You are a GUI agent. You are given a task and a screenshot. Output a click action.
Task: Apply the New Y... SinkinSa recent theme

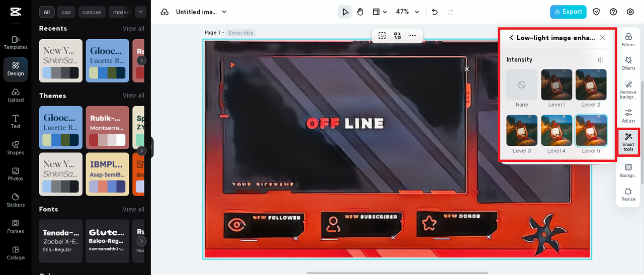61,61
